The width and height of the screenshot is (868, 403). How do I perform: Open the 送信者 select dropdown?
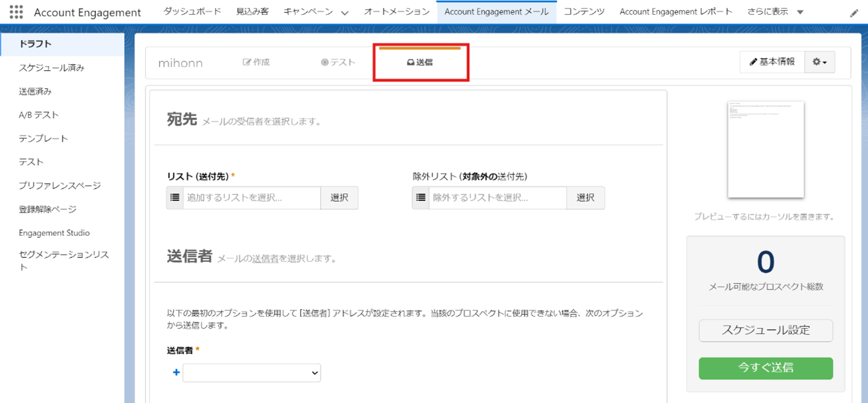252,373
